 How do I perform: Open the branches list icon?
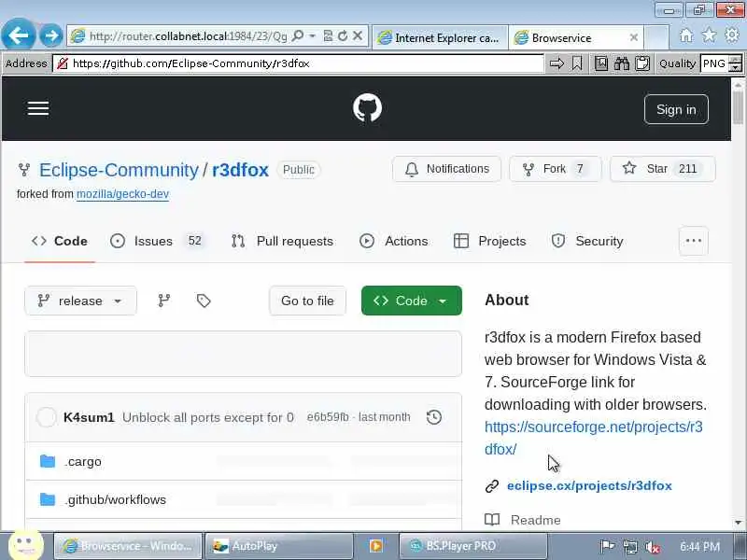pyautogui.click(x=164, y=301)
